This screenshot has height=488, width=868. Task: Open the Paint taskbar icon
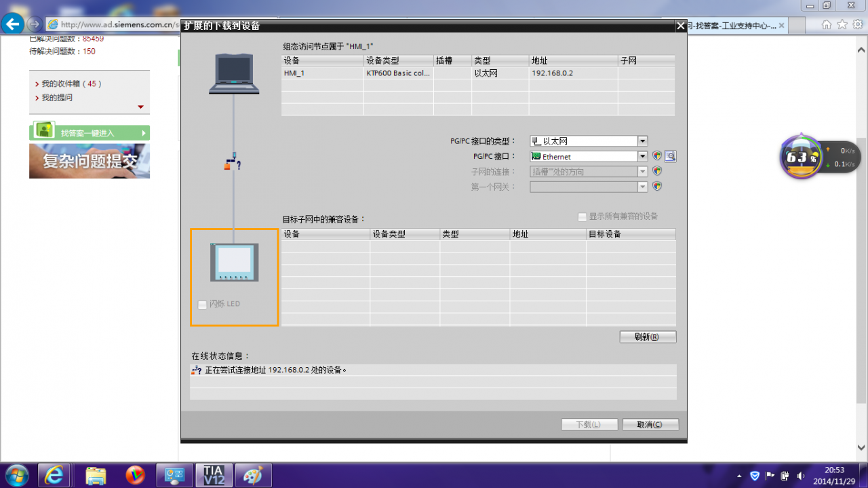253,475
